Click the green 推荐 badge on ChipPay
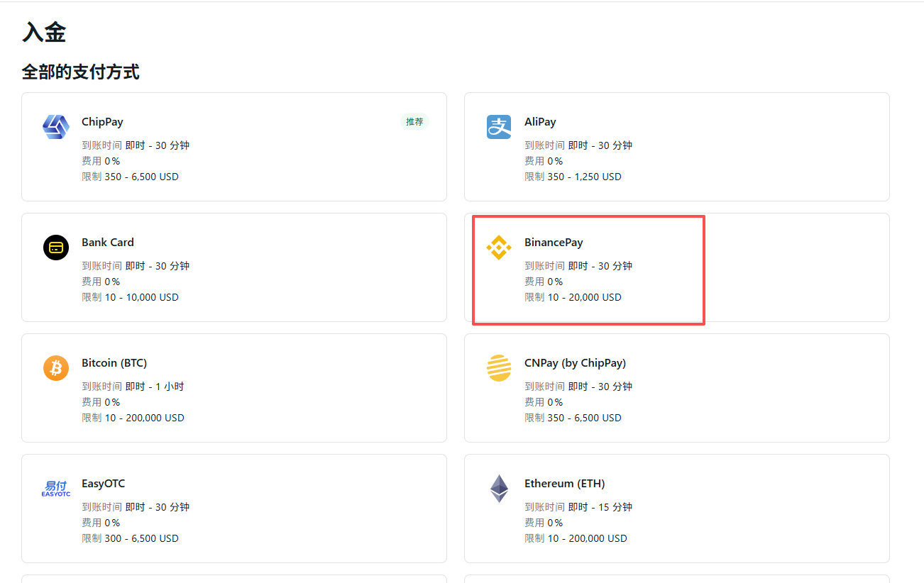Image resolution: width=924 pixels, height=583 pixels. click(x=414, y=122)
